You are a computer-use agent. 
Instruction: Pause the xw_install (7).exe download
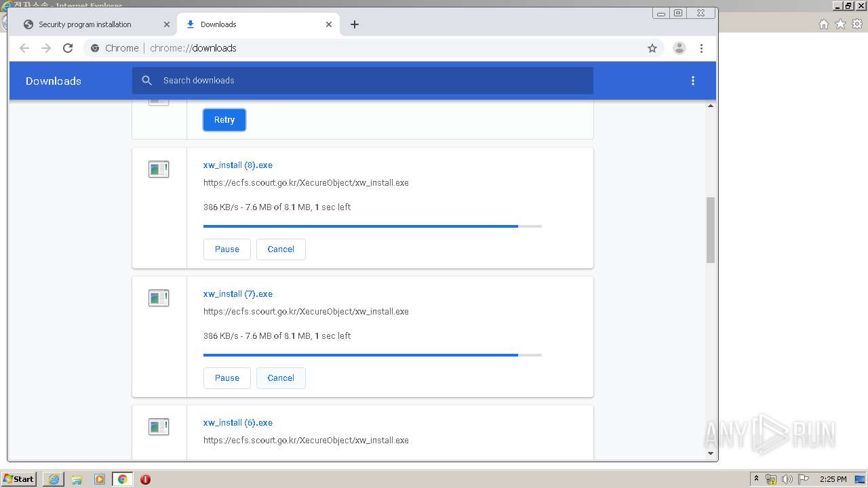pyautogui.click(x=226, y=378)
